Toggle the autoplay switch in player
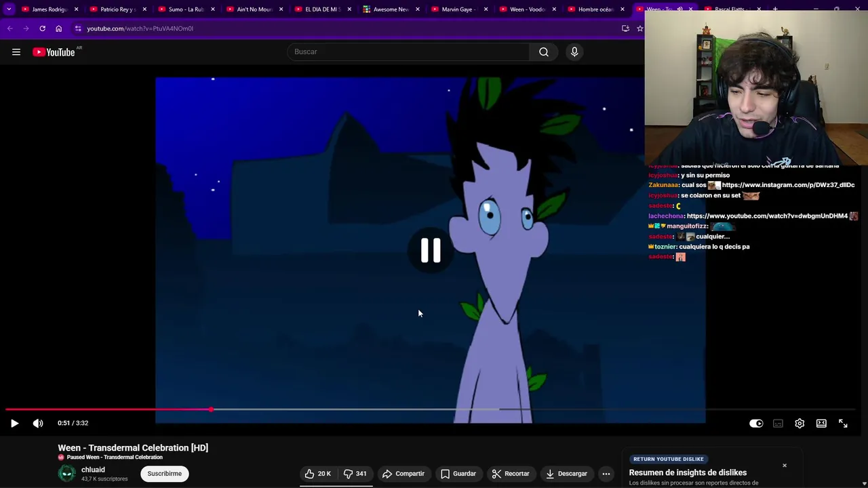 756,423
